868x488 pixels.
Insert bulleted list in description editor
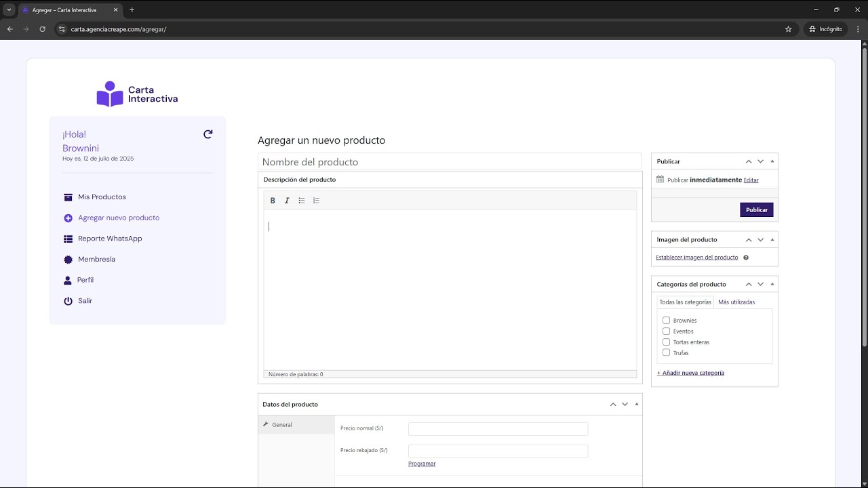(x=302, y=201)
